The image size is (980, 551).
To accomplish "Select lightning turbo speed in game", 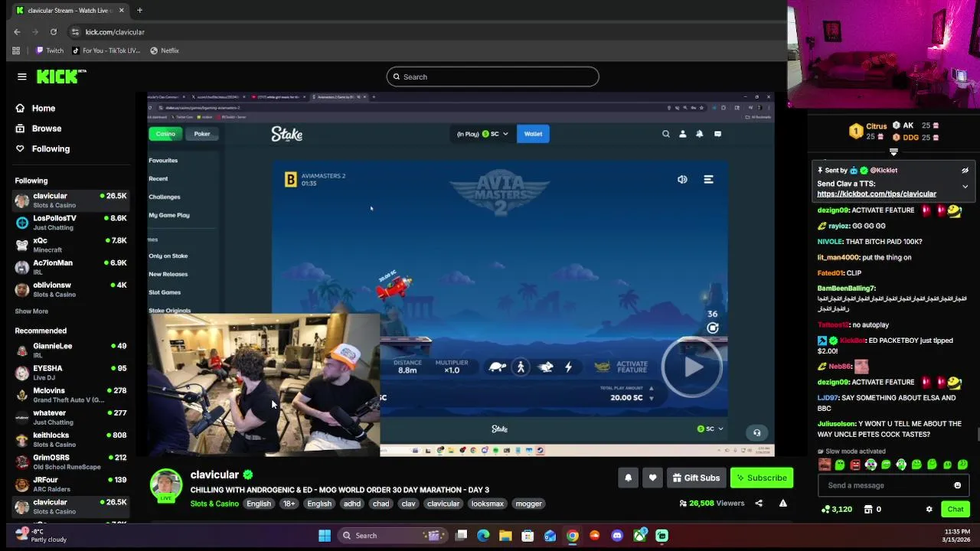I will coord(568,367).
